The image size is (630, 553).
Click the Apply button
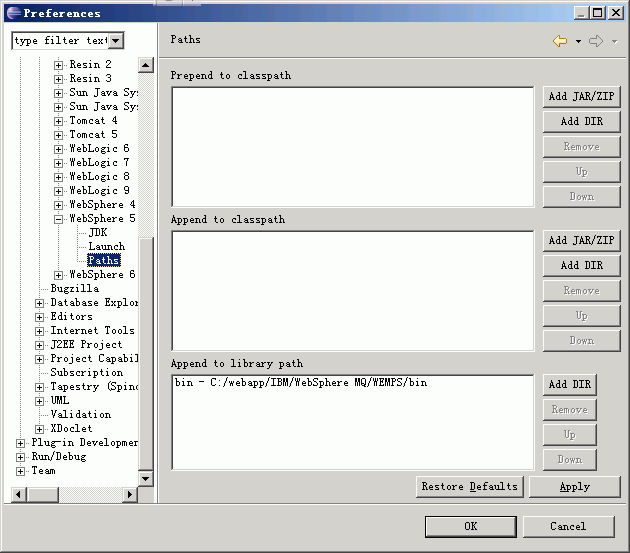pyautogui.click(x=575, y=487)
